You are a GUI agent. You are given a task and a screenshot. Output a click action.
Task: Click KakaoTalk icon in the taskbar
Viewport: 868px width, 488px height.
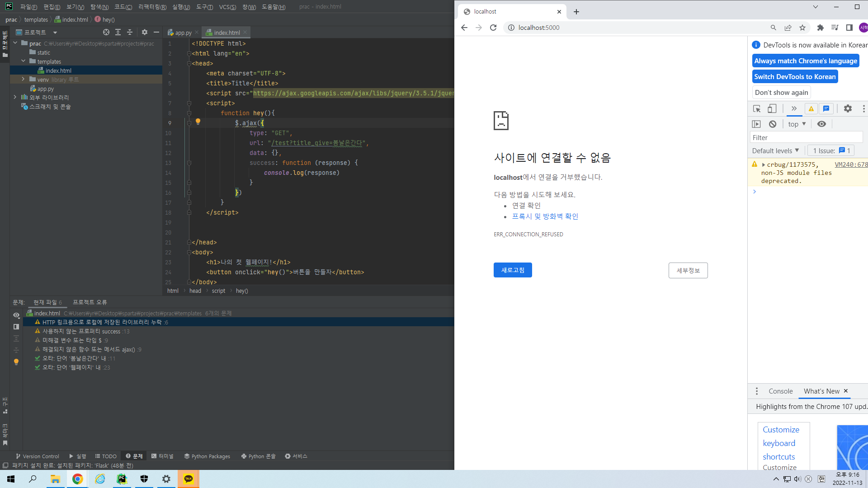coord(189,479)
